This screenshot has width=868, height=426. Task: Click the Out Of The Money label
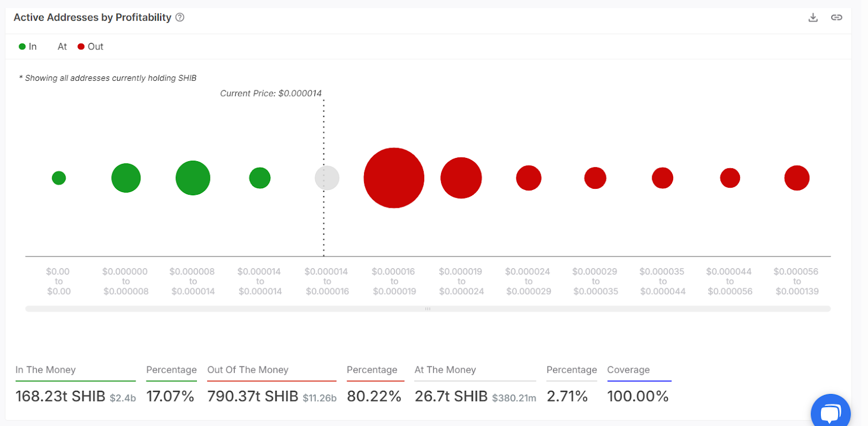(x=248, y=370)
